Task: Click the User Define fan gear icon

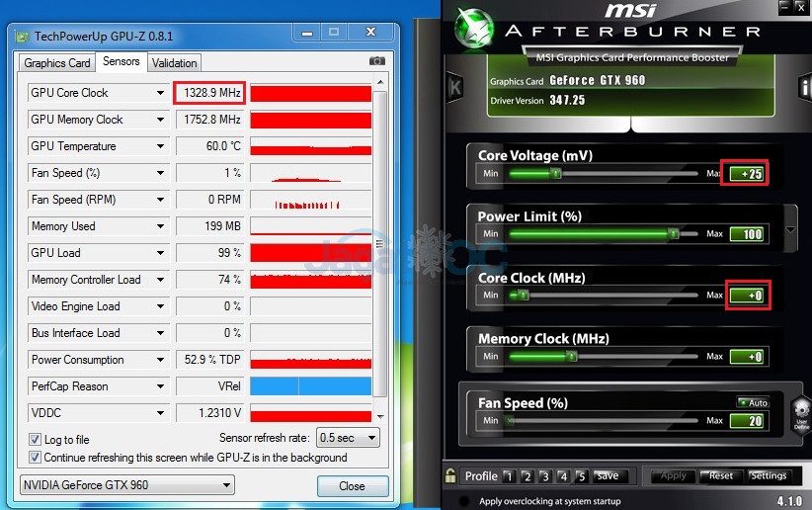Action: point(801,413)
